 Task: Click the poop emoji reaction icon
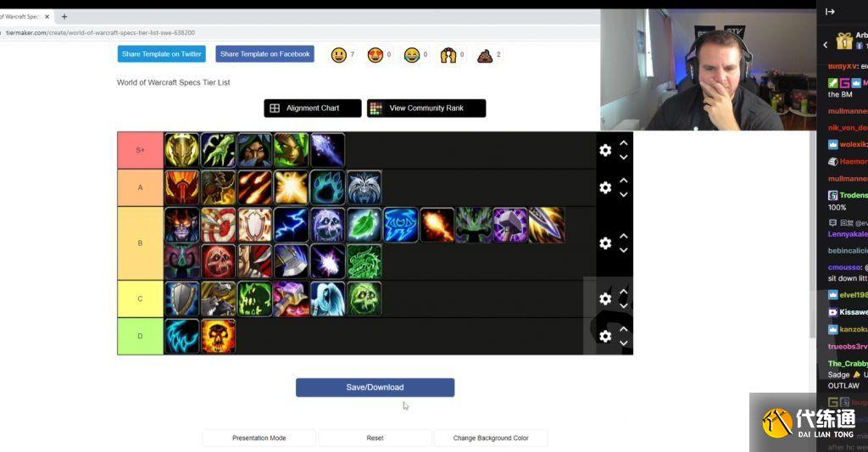point(485,55)
